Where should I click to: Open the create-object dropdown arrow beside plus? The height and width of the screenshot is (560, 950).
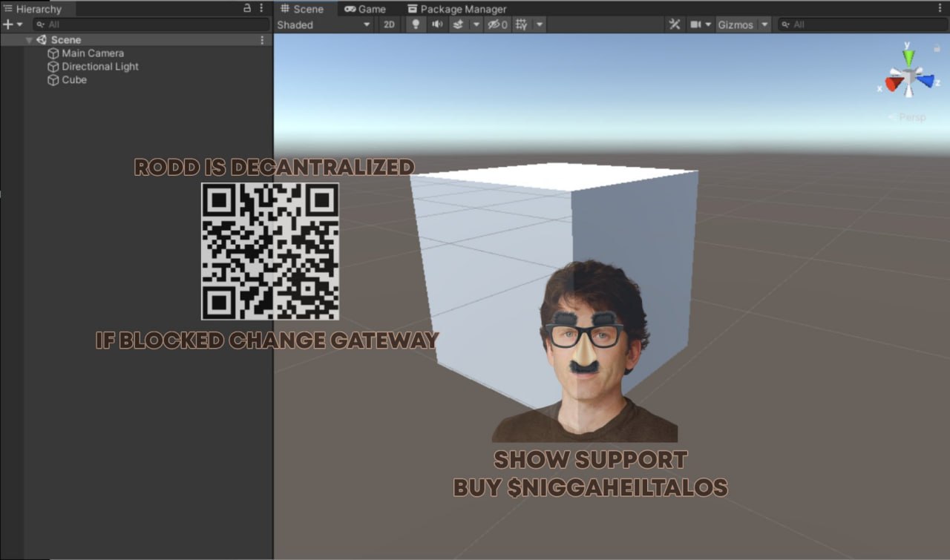point(20,24)
